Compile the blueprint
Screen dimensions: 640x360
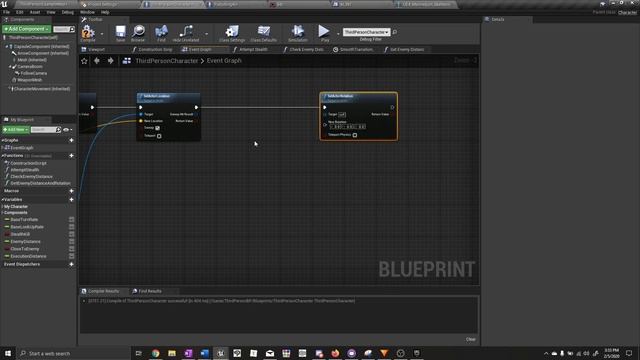click(88, 33)
